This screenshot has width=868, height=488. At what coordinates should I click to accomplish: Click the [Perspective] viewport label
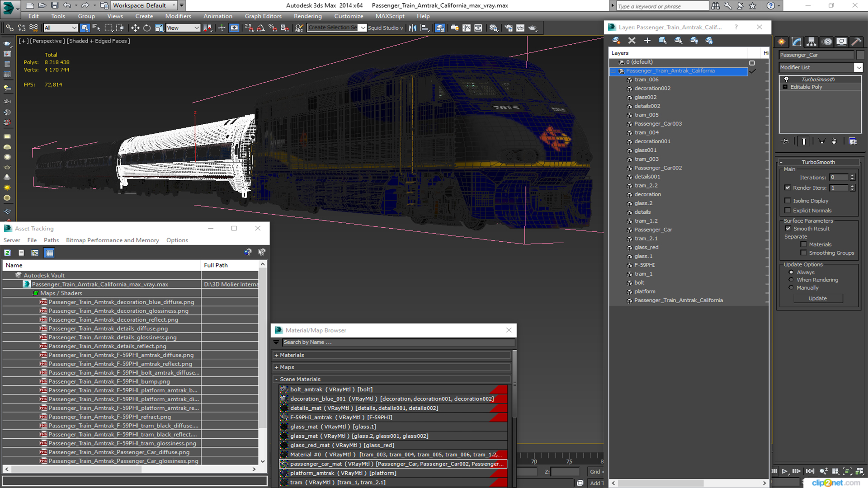tap(47, 41)
